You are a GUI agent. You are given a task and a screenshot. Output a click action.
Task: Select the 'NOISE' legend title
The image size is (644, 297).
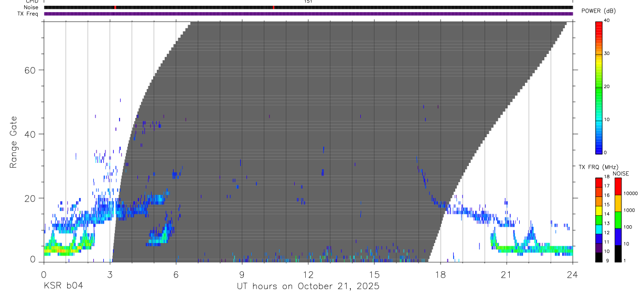point(620,173)
